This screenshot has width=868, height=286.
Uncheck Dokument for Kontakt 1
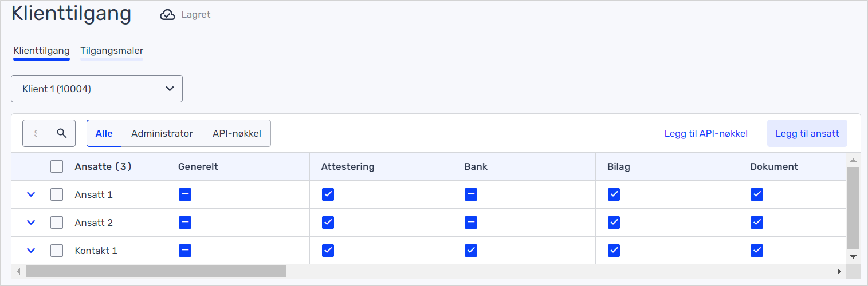click(757, 251)
